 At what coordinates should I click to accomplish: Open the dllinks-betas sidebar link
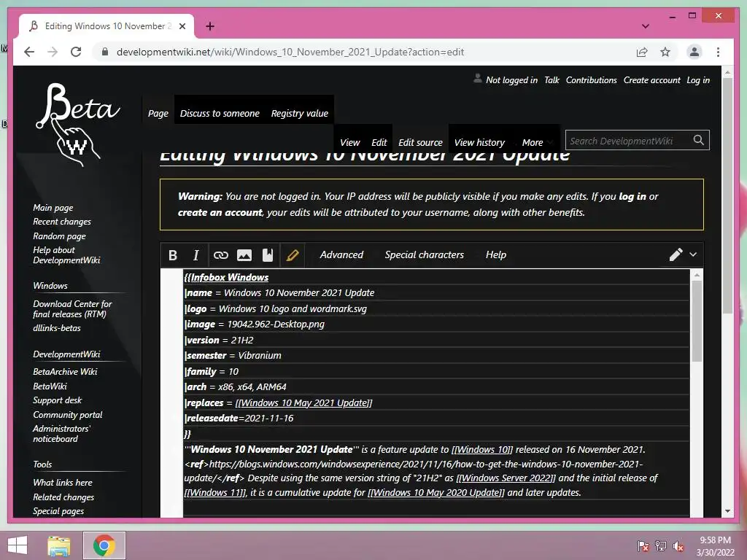click(57, 328)
